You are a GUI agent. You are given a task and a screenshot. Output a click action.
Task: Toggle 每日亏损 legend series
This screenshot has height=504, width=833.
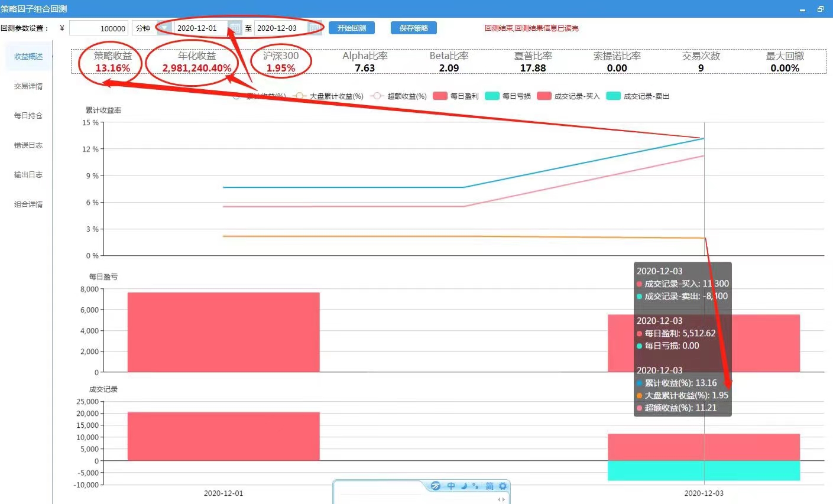pyautogui.click(x=508, y=96)
